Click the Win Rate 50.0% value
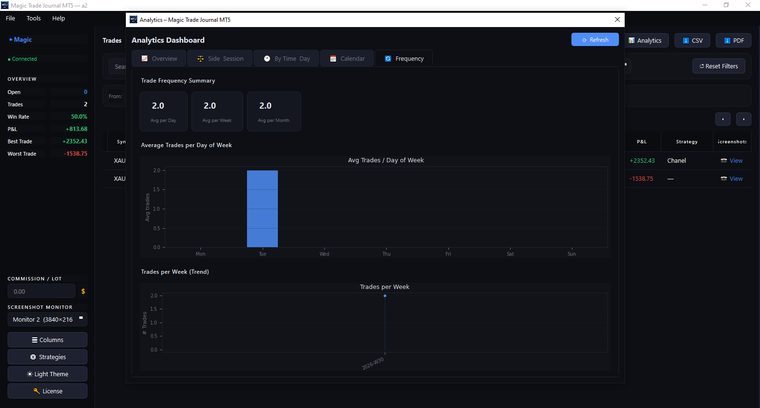 pos(79,117)
